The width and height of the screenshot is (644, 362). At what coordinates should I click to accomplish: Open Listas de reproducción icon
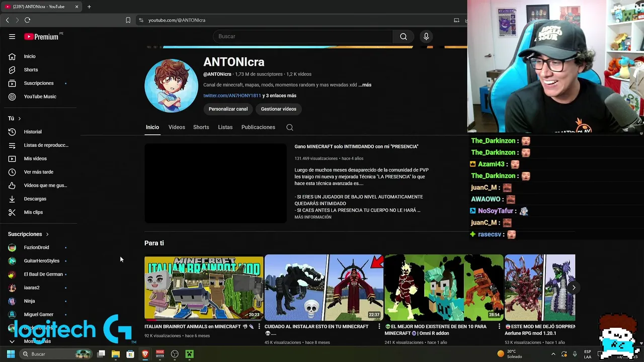(12, 145)
